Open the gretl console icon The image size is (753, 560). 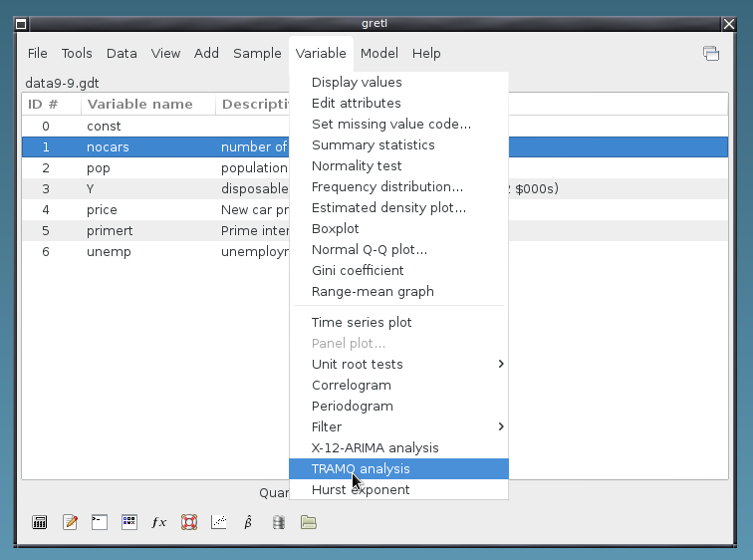click(x=100, y=522)
